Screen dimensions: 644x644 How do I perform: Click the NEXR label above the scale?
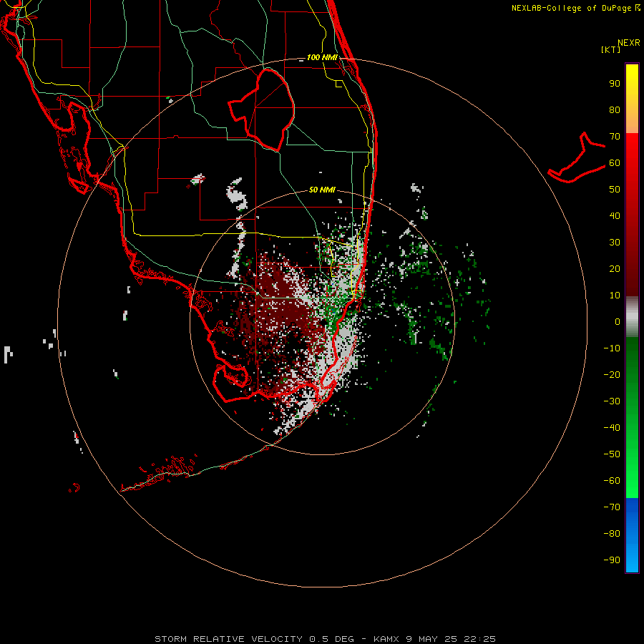tap(628, 43)
